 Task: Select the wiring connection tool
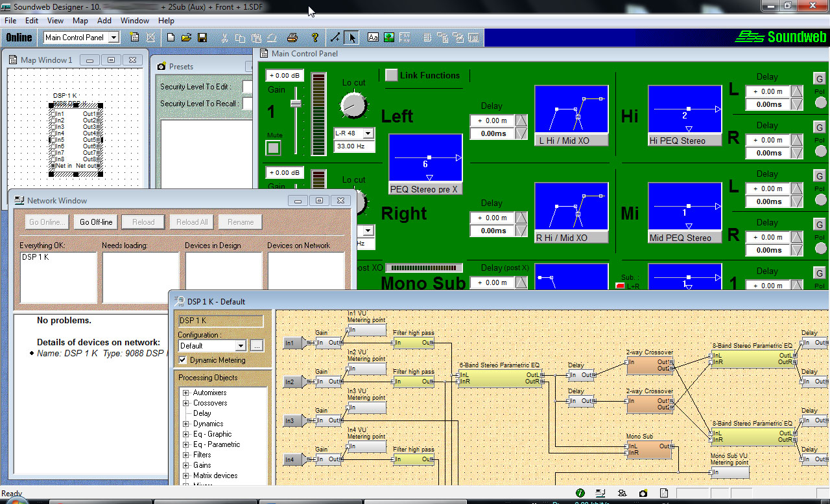coord(335,38)
